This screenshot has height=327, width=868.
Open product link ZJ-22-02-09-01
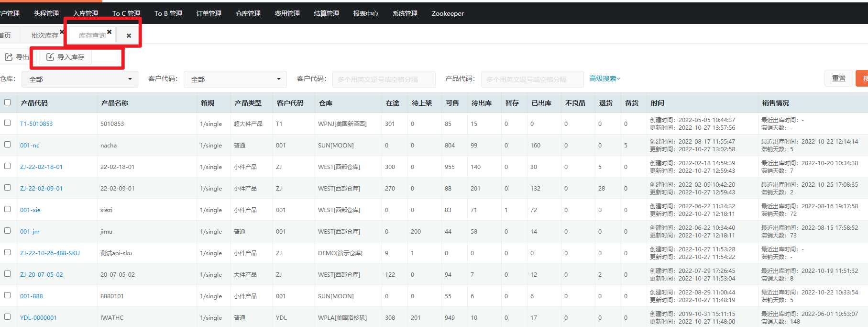[41, 189]
